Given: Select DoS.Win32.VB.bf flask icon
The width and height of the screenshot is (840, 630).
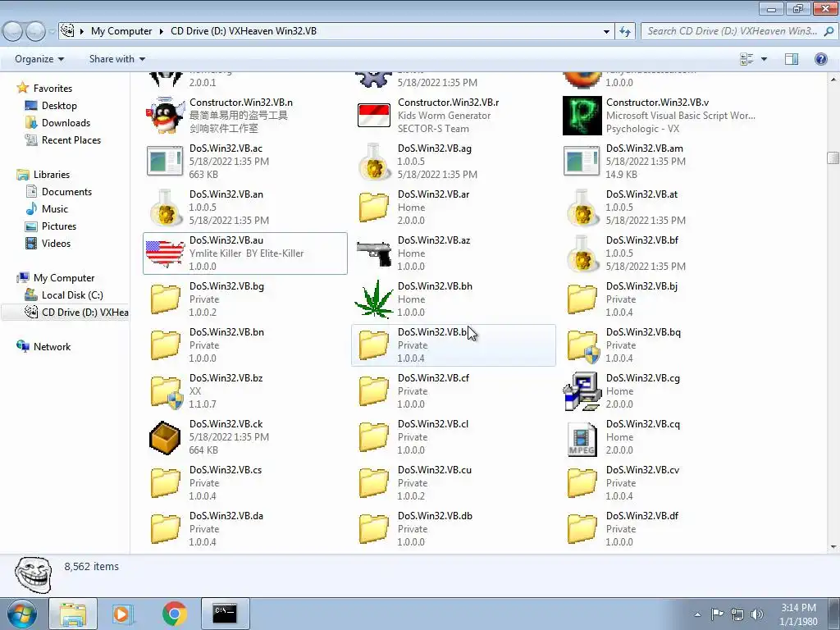Looking at the screenshot, I should 582,253.
